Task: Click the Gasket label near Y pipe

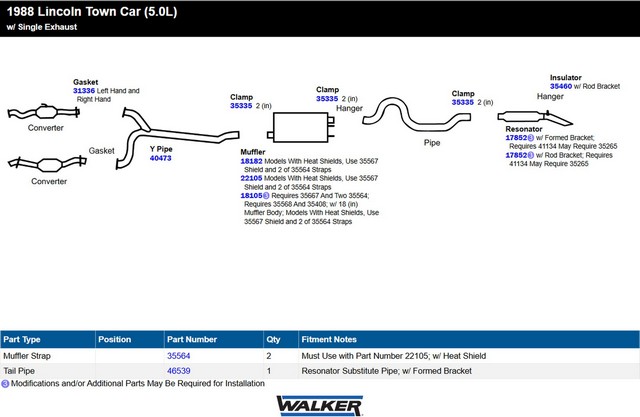Action: (x=102, y=151)
